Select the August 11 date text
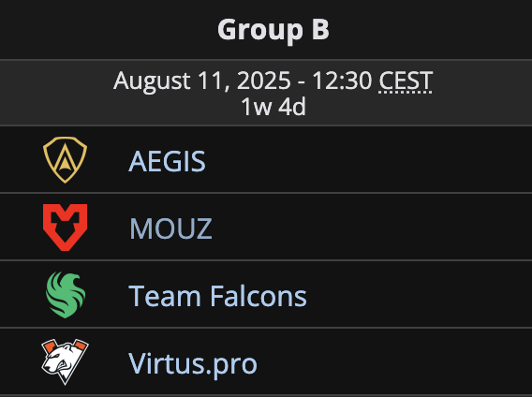 tap(172, 82)
